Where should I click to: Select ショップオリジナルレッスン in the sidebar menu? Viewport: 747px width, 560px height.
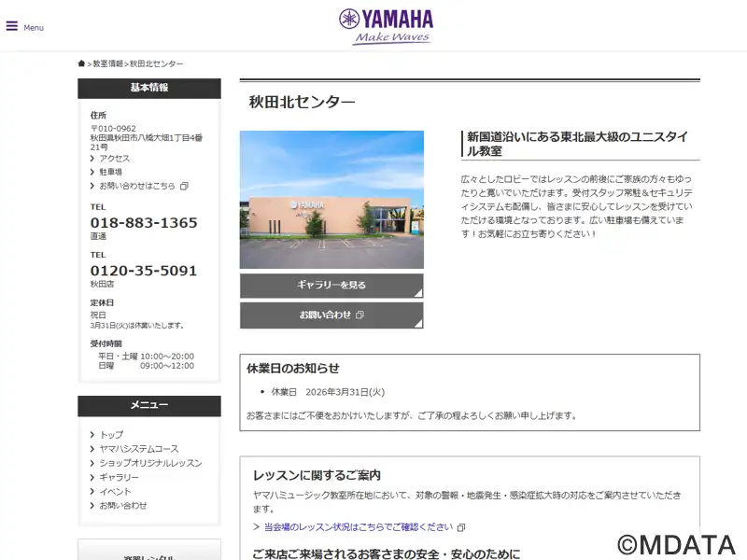[x=150, y=463]
